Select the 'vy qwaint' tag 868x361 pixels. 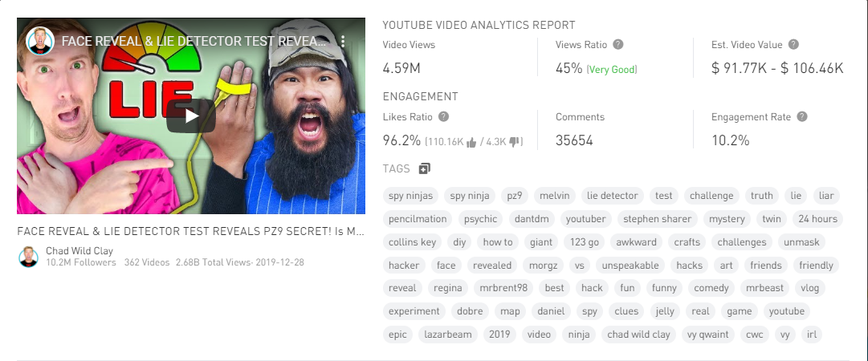(707, 334)
